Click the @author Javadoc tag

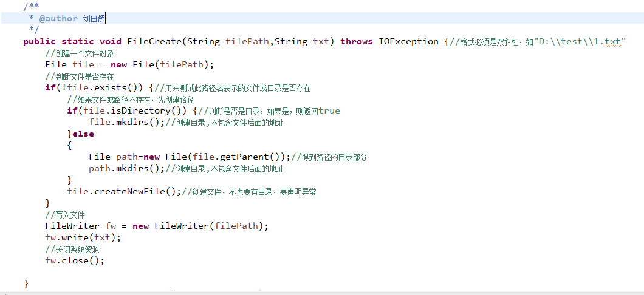58,18
